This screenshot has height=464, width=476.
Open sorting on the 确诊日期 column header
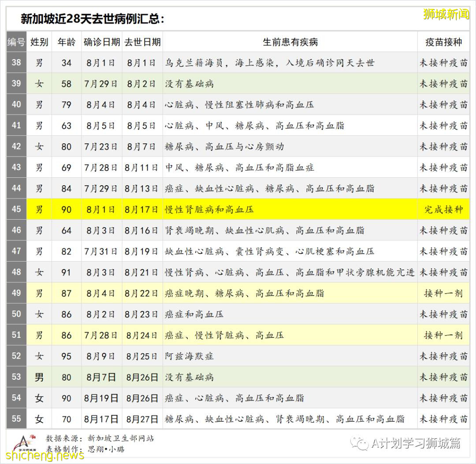pyautogui.click(x=101, y=42)
